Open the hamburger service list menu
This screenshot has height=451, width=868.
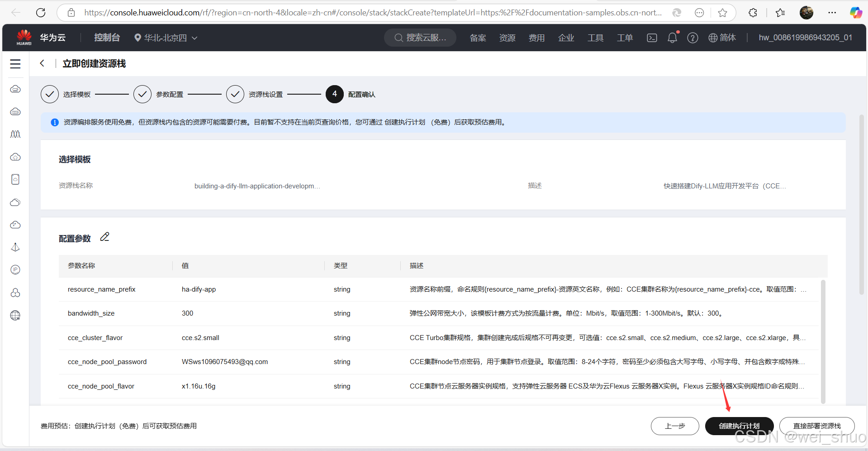coord(15,64)
